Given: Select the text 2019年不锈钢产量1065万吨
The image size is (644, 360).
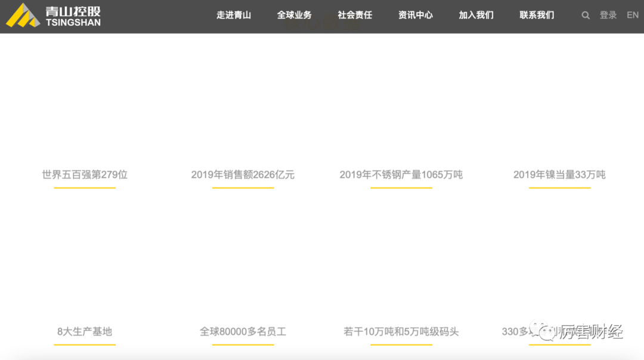Looking at the screenshot, I should [401, 175].
